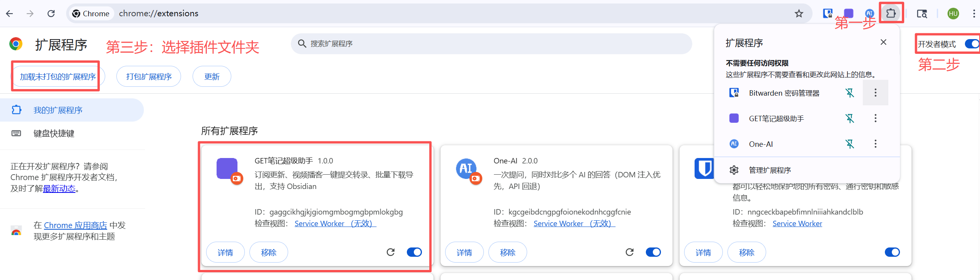Disable the One-AI extension toggle
Viewport: 980px width, 280px height.
pos(653,252)
